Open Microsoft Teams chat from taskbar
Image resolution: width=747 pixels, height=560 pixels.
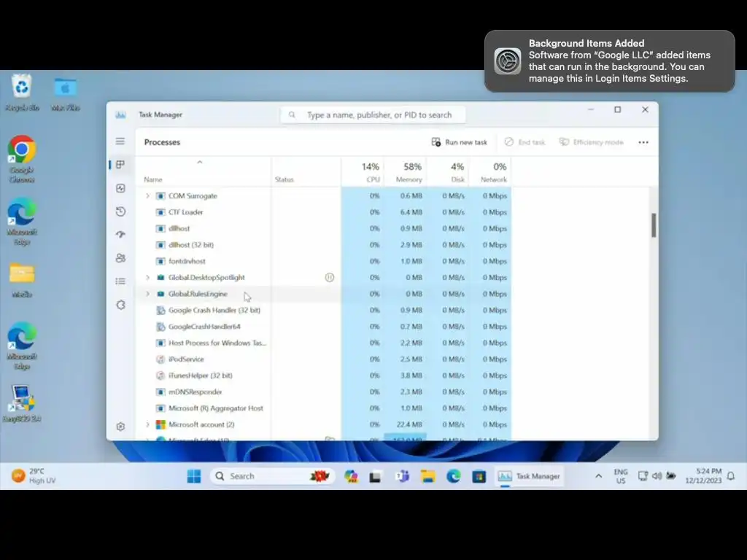[x=402, y=475]
